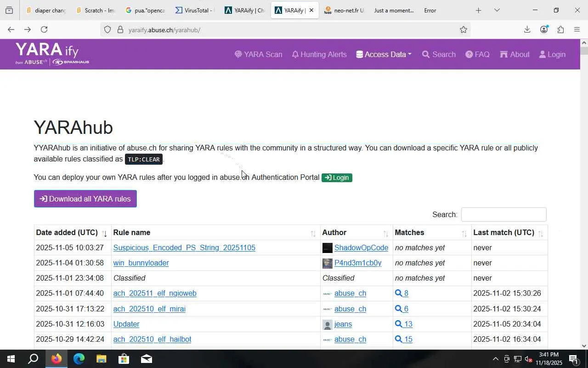Open Hunting Alerts navigation item
The image size is (588, 368).
tap(319, 54)
